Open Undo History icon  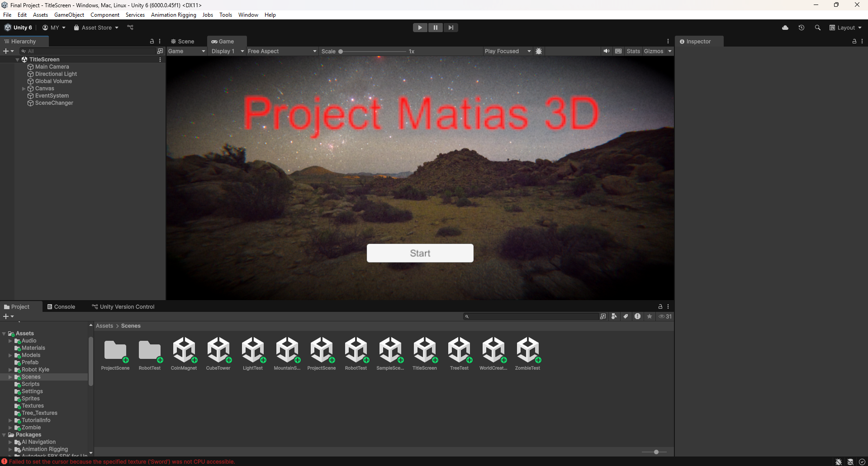point(802,28)
